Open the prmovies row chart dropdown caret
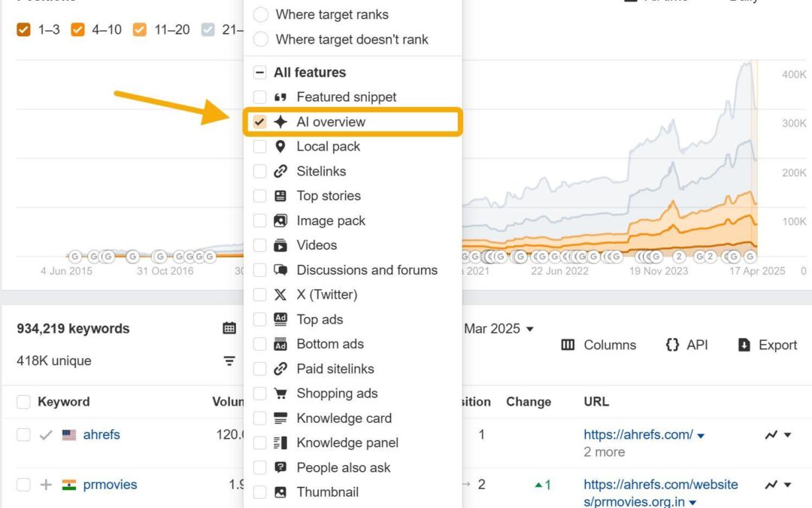 tap(788, 485)
